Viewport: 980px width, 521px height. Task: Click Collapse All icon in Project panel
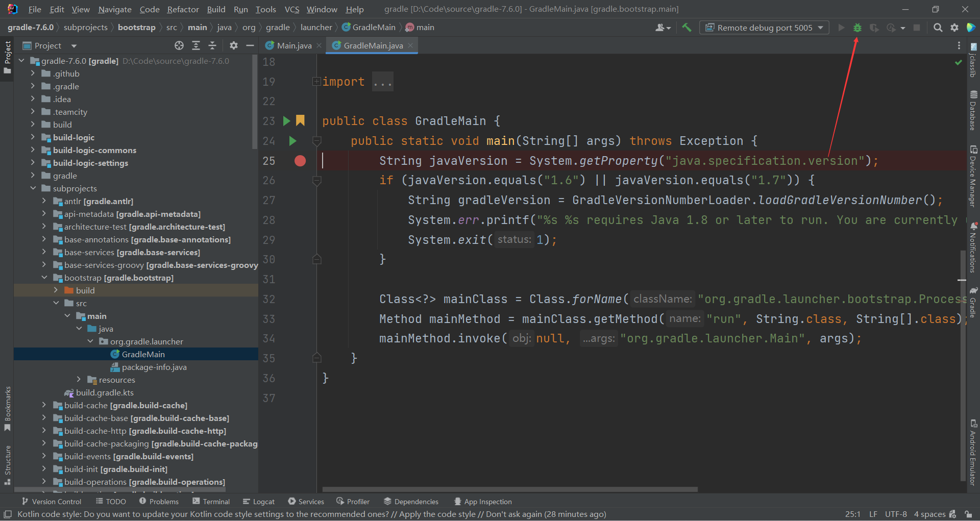pyautogui.click(x=212, y=45)
